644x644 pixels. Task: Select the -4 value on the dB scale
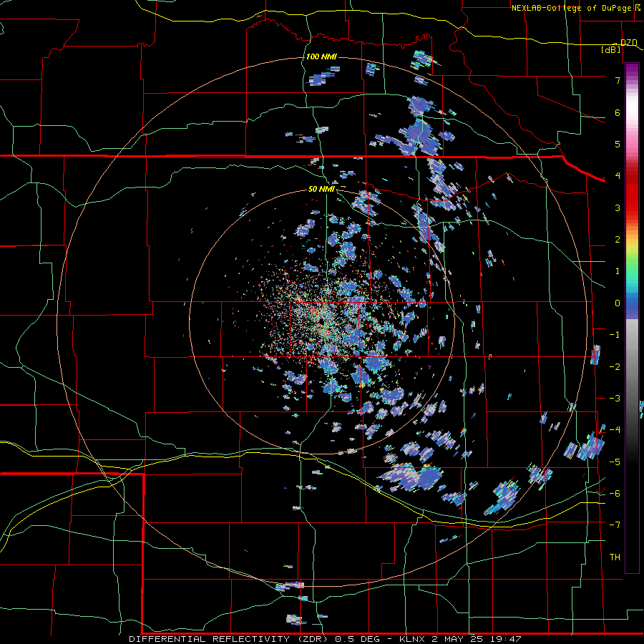click(x=615, y=430)
